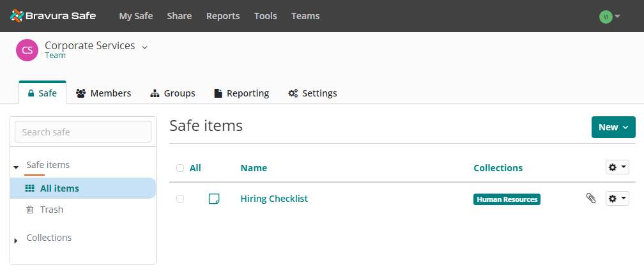Click the All header link
Viewport: 644px width, 276px height.
195,168
